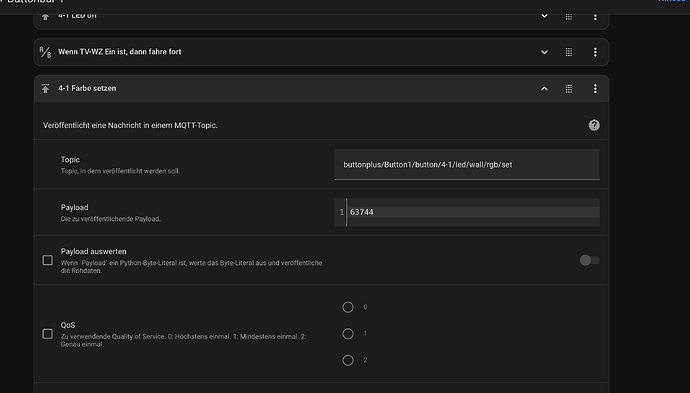Screen dimensions: 690x393
Task: Select QoS level 0 radio button
Action: point(348,307)
